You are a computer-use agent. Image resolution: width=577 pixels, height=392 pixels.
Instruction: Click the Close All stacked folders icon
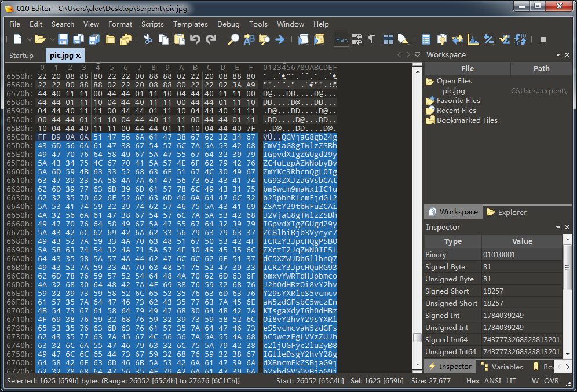126,39
